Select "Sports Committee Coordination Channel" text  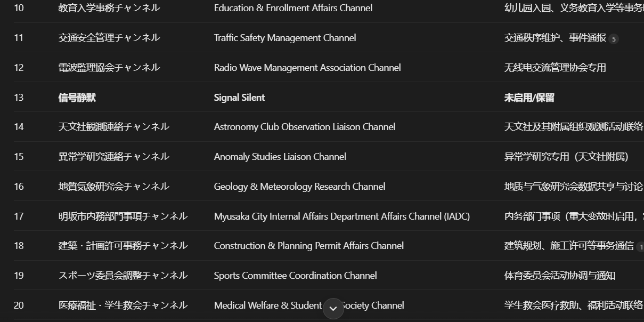(x=295, y=276)
